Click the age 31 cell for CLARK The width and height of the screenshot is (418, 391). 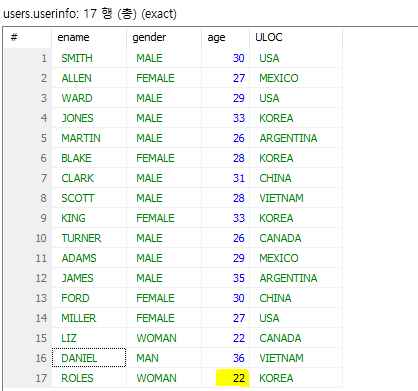coord(226,178)
